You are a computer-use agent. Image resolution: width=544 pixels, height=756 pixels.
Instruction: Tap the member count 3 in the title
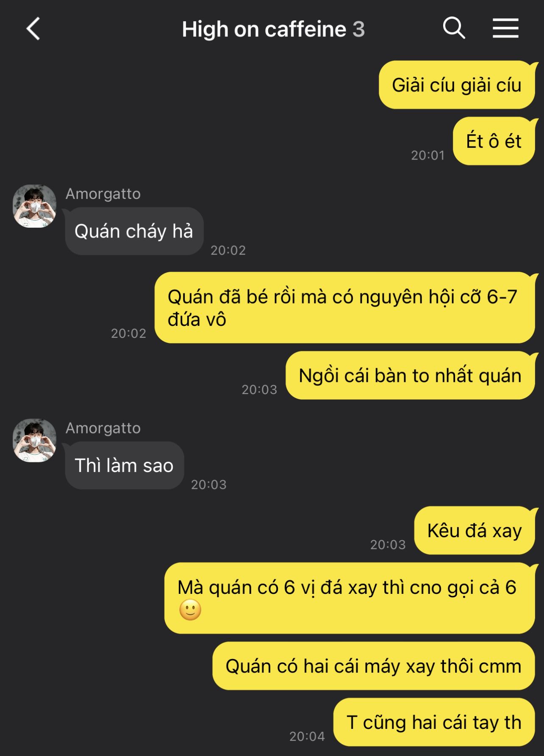point(359,29)
